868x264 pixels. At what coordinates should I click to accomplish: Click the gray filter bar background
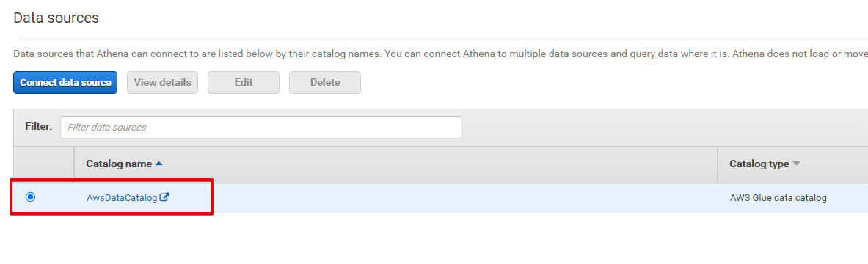point(664,128)
